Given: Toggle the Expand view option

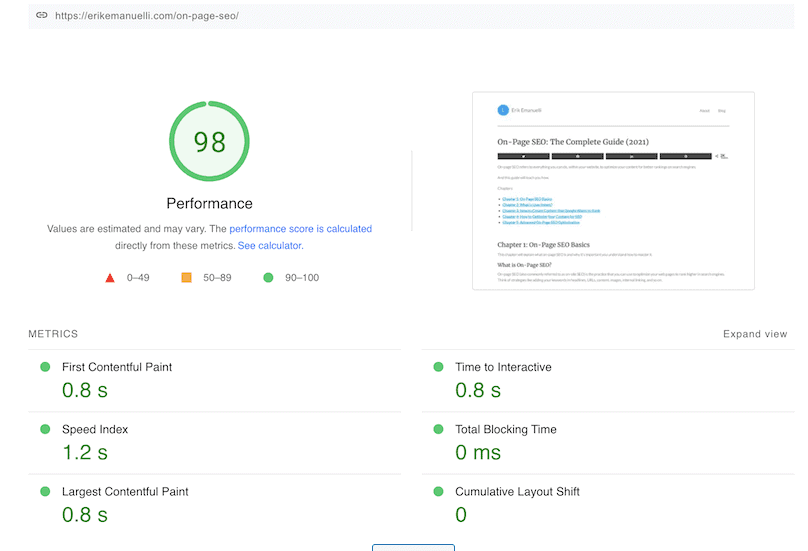Looking at the screenshot, I should pyautogui.click(x=755, y=334).
